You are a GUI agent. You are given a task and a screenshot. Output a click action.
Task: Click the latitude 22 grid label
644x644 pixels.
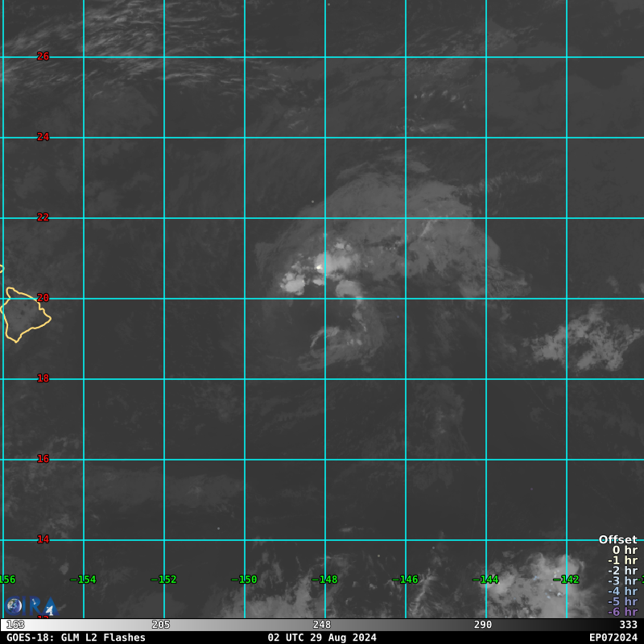coord(43,217)
